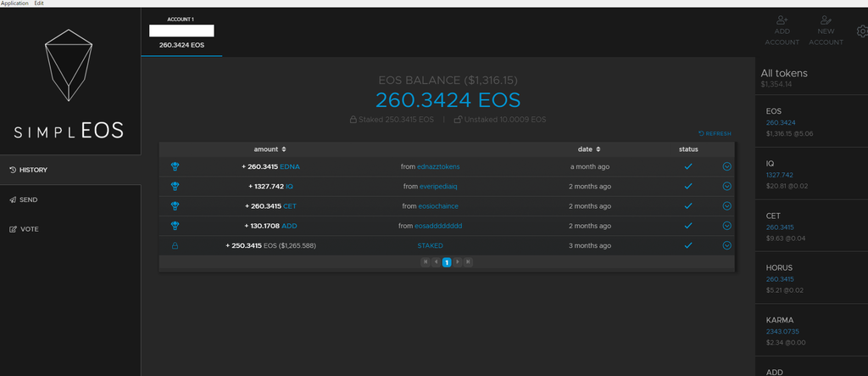Screen dimensions: 868x376
Task: Refresh the transaction history
Action: (x=715, y=133)
